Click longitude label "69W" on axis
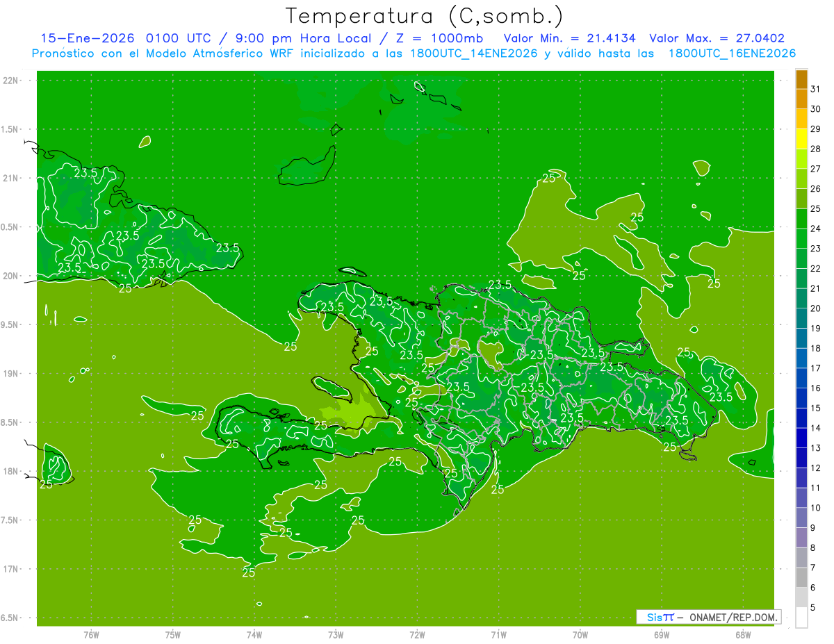Image resolution: width=834 pixels, height=644 pixels. click(661, 634)
